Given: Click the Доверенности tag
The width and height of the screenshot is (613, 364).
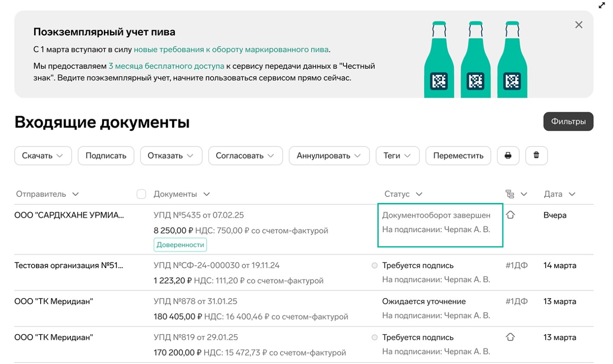Looking at the screenshot, I should 180,244.
